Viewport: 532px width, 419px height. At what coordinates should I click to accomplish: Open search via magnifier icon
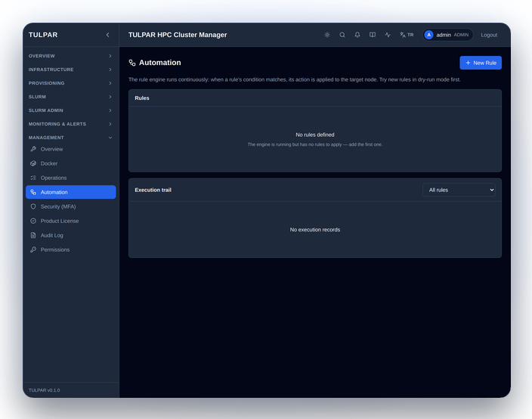point(342,35)
